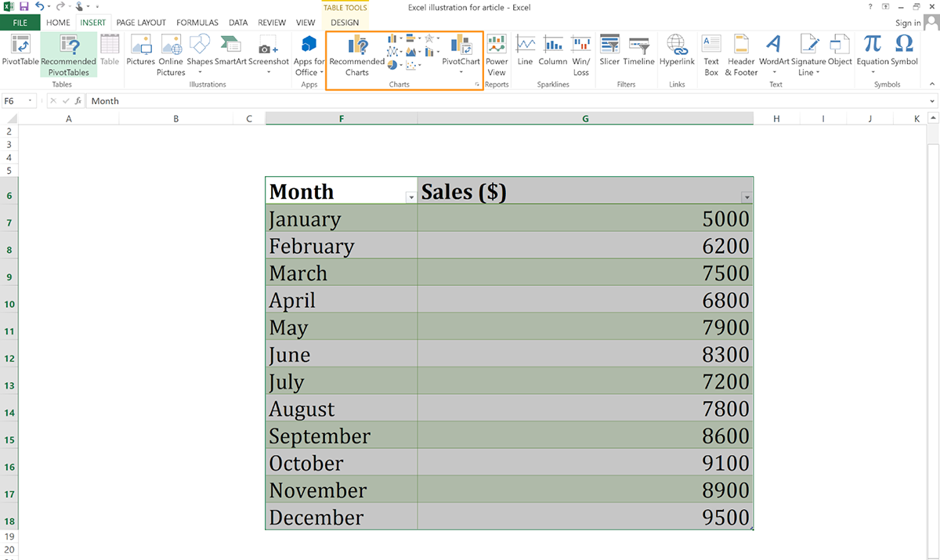The image size is (940, 560).
Task: Switch to the DESIGN tab
Action: (x=345, y=23)
